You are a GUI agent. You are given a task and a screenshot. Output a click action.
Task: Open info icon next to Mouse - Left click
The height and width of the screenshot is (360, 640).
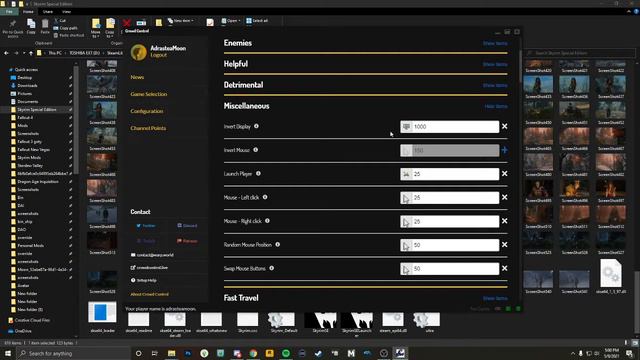[265, 197]
